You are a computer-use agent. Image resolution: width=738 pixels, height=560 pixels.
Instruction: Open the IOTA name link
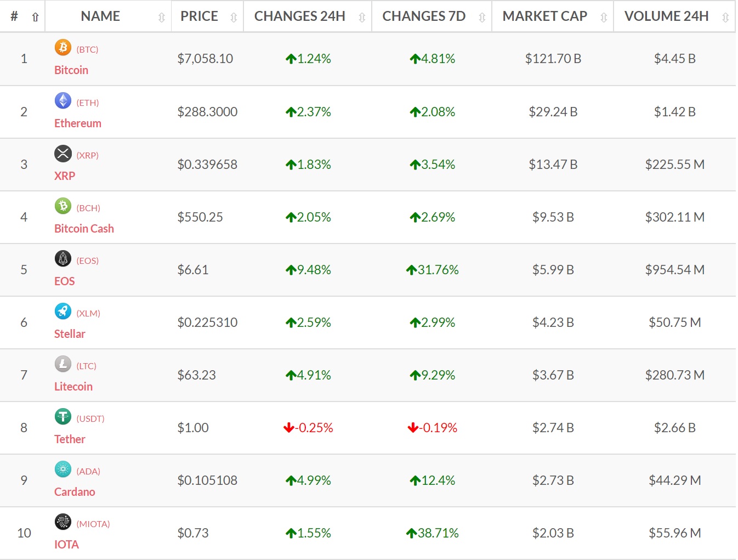pos(66,545)
